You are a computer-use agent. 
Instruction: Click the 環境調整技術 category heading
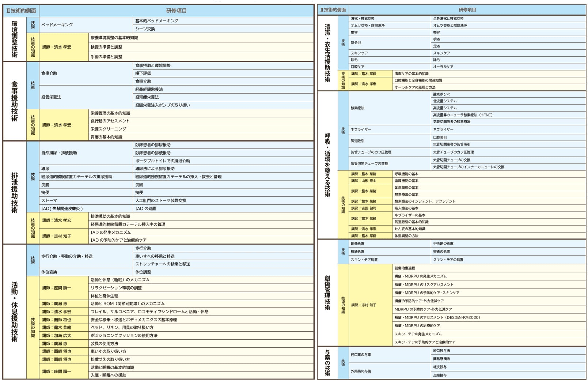[15, 39]
